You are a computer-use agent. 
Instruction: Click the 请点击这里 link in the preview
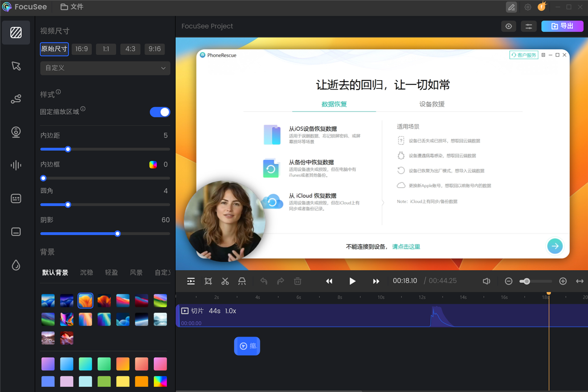[x=406, y=247]
